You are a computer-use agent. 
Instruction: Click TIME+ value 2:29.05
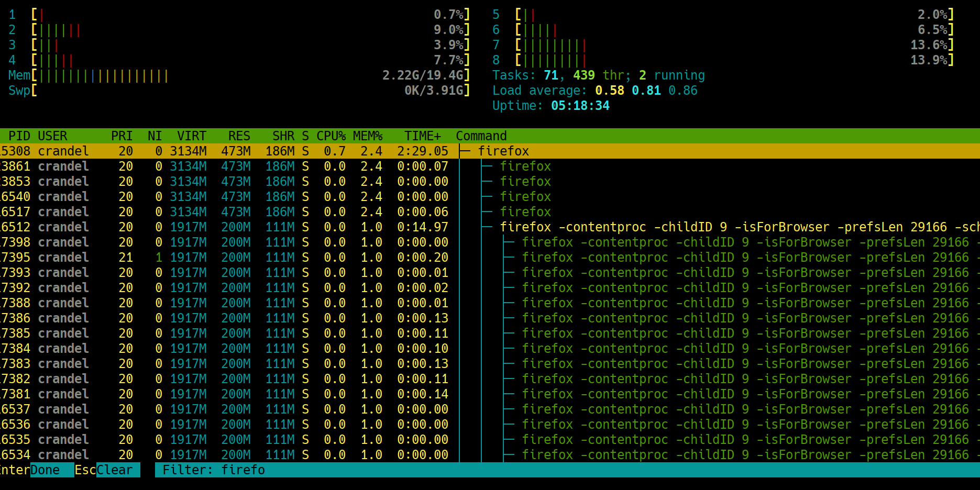pyautogui.click(x=423, y=151)
